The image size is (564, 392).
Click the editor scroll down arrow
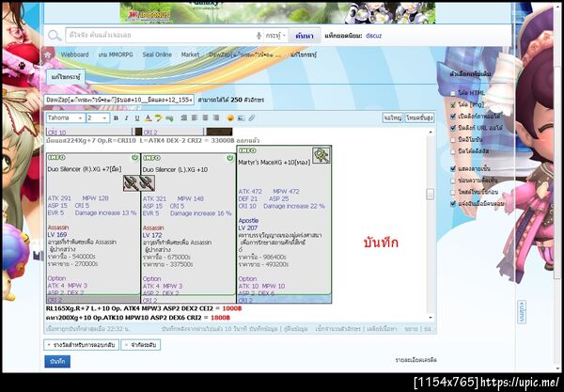tap(431, 318)
